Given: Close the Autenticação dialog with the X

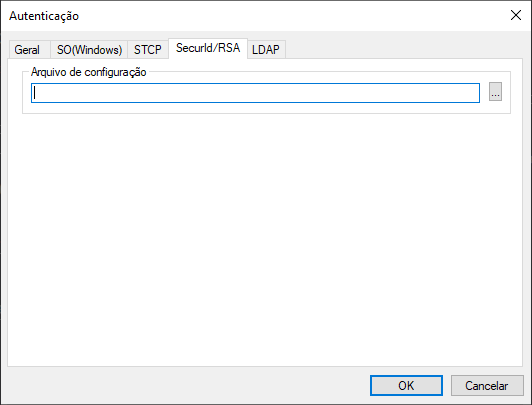Looking at the screenshot, I should (516, 15).
